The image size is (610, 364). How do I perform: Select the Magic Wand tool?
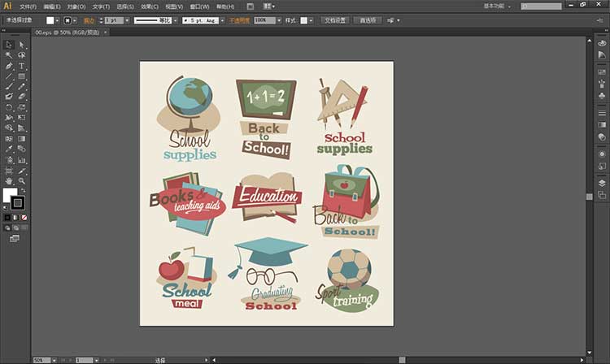9,55
